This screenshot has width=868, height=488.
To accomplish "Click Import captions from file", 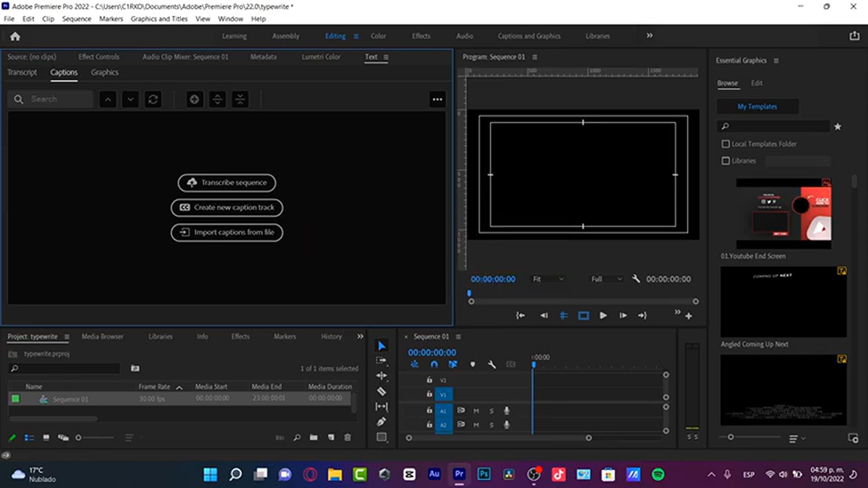I will (x=227, y=232).
